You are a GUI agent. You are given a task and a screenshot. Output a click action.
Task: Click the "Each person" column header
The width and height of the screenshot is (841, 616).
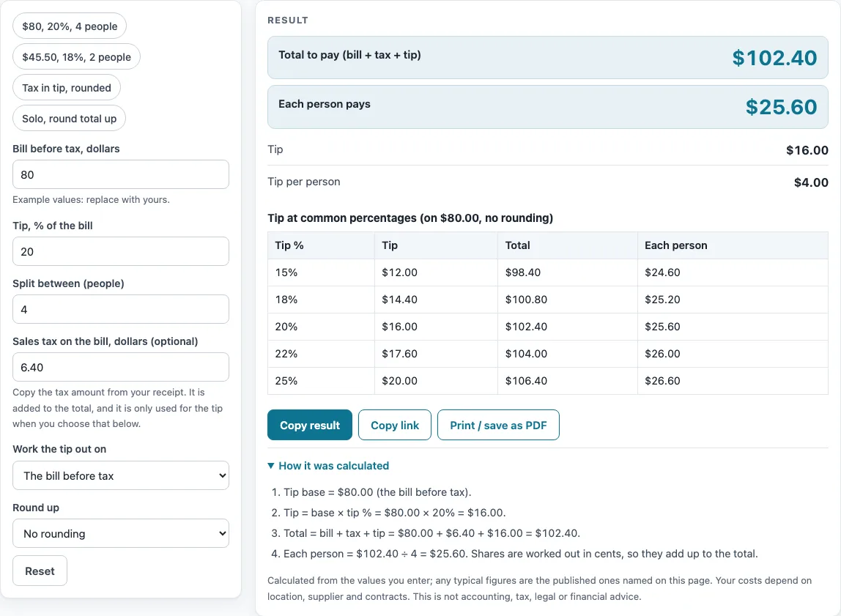(733, 245)
